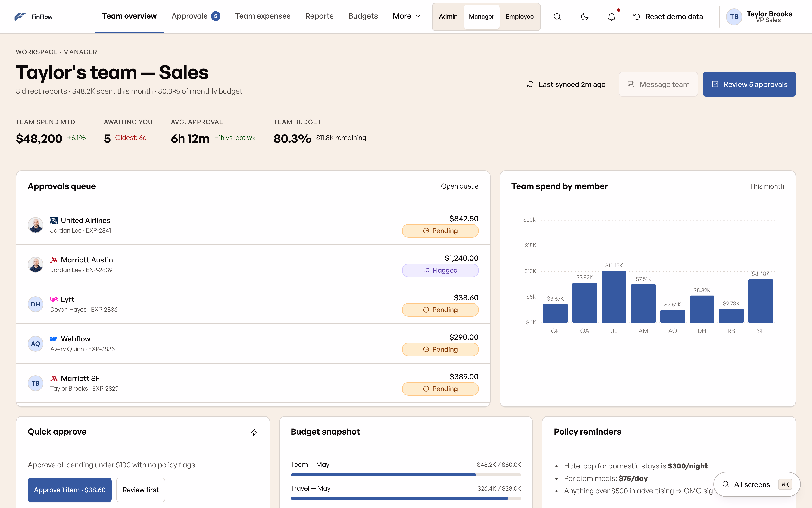Click the approvals count badge 5
Viewport: 812px width, 508px height.
pyautogui.click(x=216, y=16)
